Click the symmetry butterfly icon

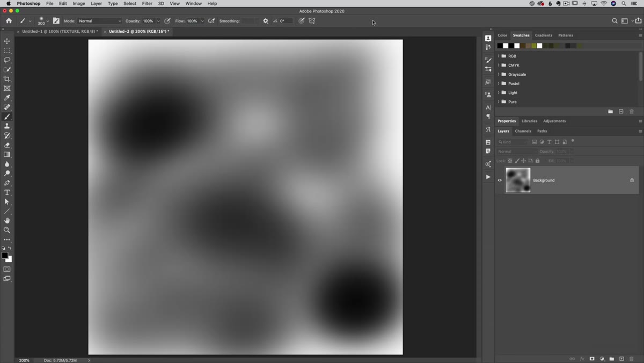point(312,21)
